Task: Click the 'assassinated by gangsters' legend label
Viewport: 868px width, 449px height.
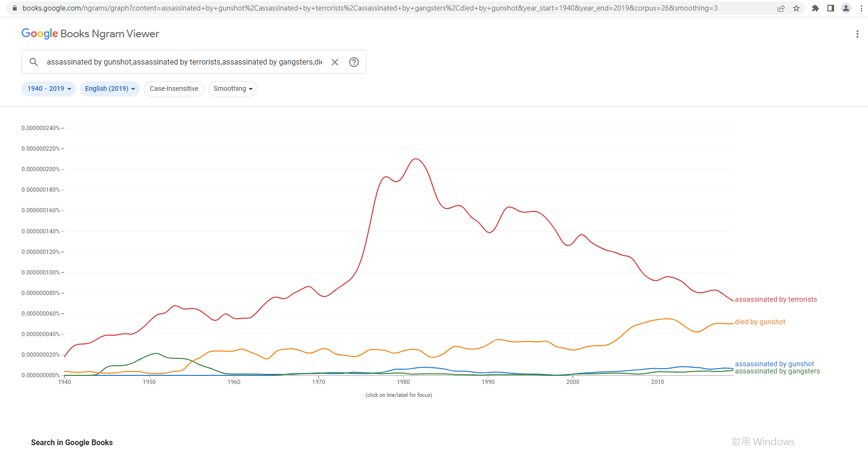Action: (x=777, y=372)
